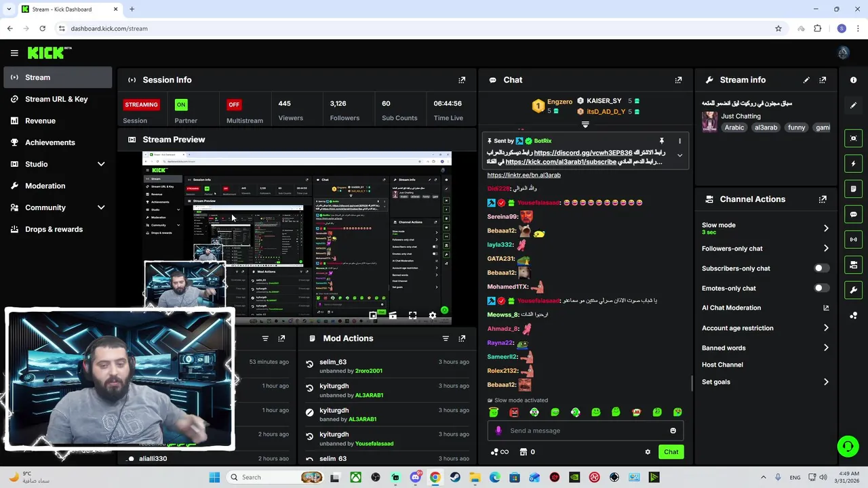Click the microphone icon in chat input
This screenshot has height=488, width=868.
pos(498,430)
